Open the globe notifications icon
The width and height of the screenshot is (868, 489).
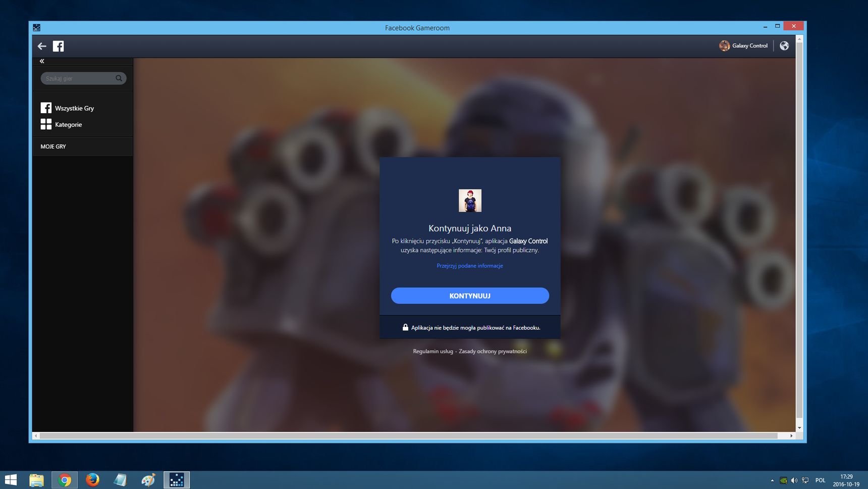784,45
